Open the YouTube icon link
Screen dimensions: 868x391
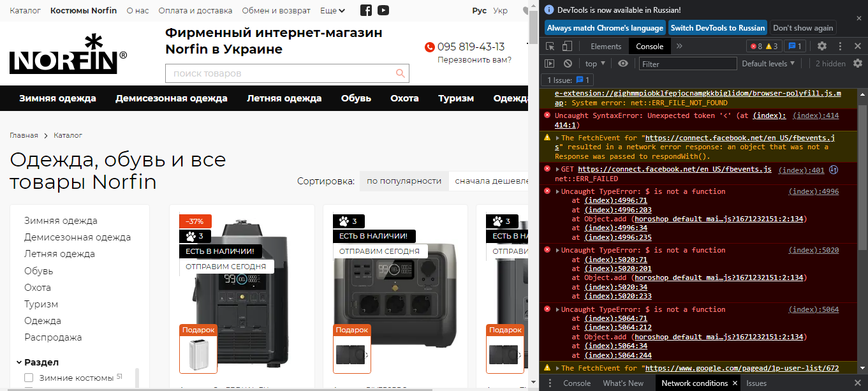point(383,10)
